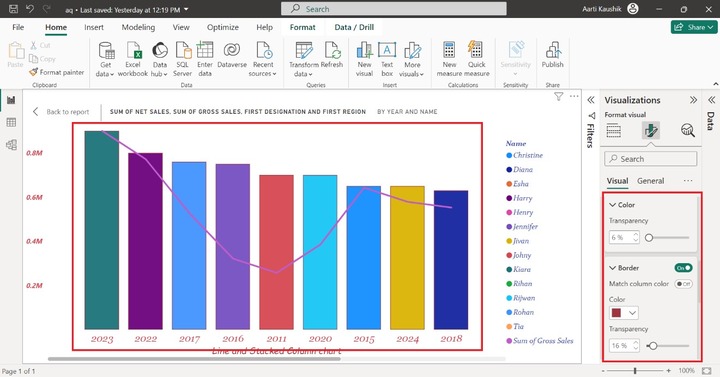Viewport: 720px width, 377px height.
Task: Collapse the ribbon with the caret
Action: 715,84
